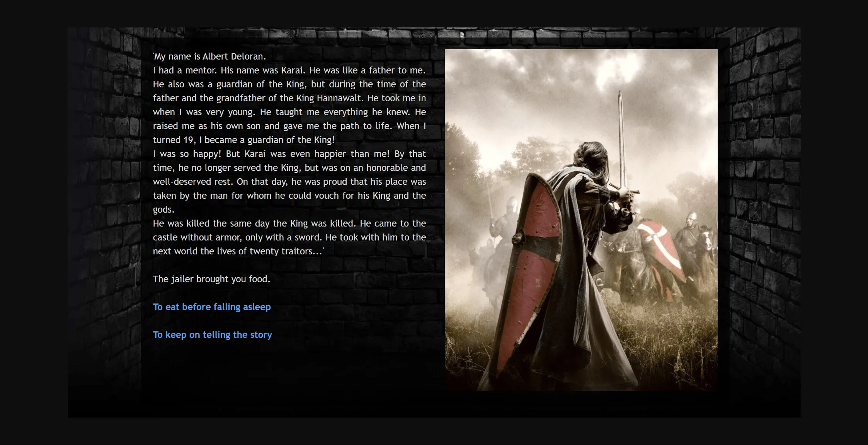
Task: Choose 'To keep on telling the story'
Action: 212,335
